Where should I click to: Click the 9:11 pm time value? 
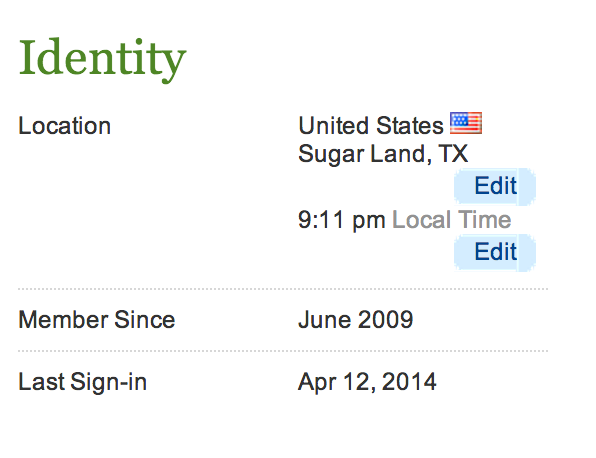pyautogui.click(x=341, y=220)
